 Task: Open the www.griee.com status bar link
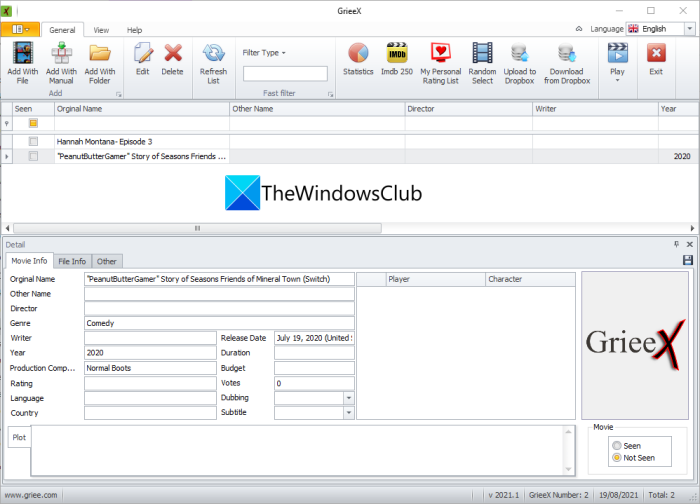[31, 495]
